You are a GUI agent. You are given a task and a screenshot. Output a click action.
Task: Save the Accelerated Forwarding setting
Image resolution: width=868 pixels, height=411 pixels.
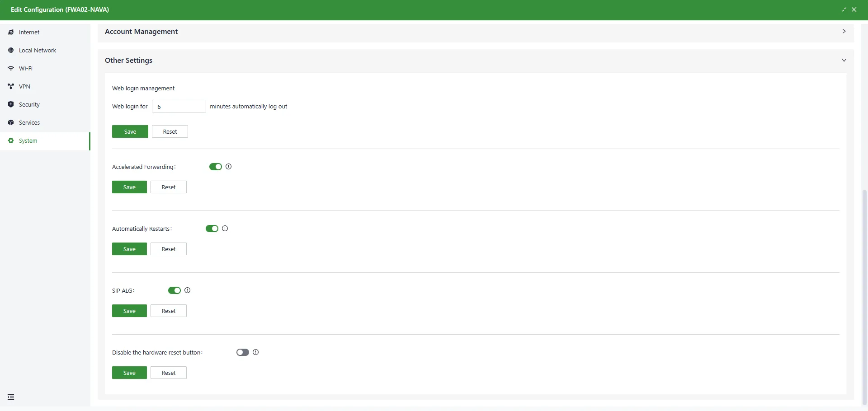[129, 187]
